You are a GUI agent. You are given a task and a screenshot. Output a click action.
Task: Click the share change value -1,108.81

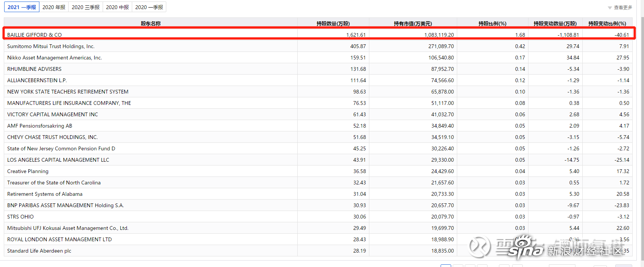(x=568, y=35)
